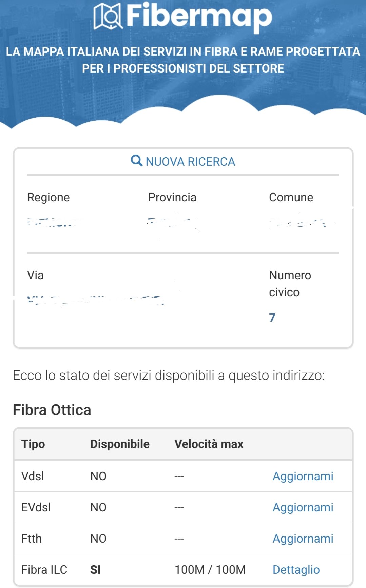
Task: Click the blurred Regione value
Action: [x=52, y=222]
